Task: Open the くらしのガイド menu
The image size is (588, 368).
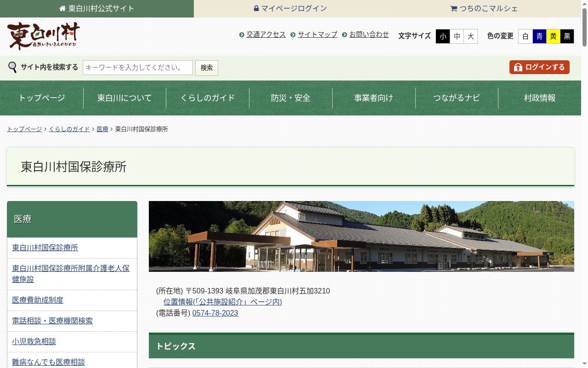Action: [x=208, y=98]
